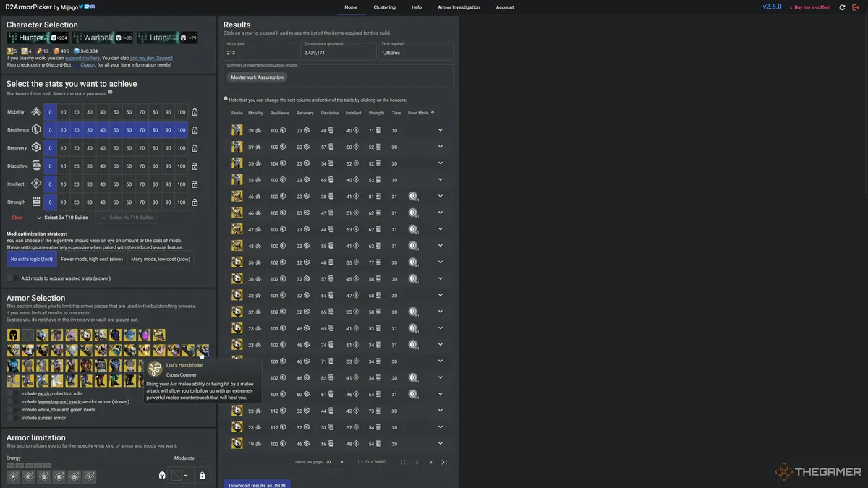Open Select 4x T10 Builds dropdown

click(x=127, y=218)
